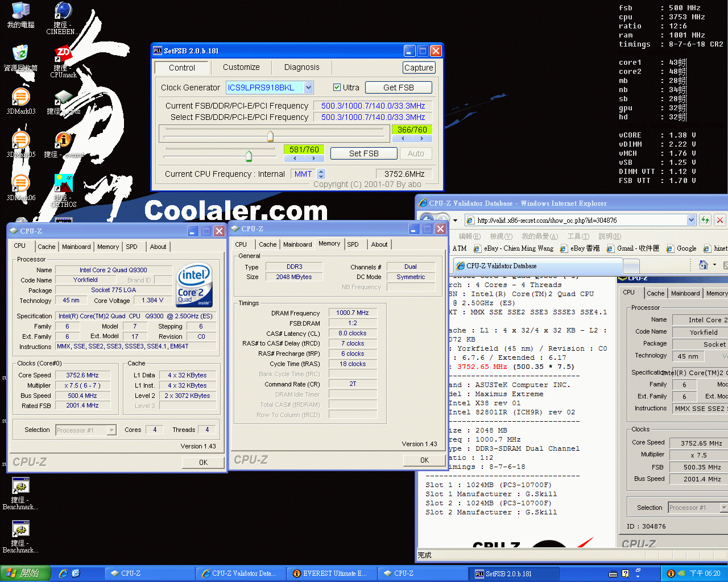Screen dimensions: 728x582
Task: Open the ORTHOS shortcut icon
Action: click(63, 184)
